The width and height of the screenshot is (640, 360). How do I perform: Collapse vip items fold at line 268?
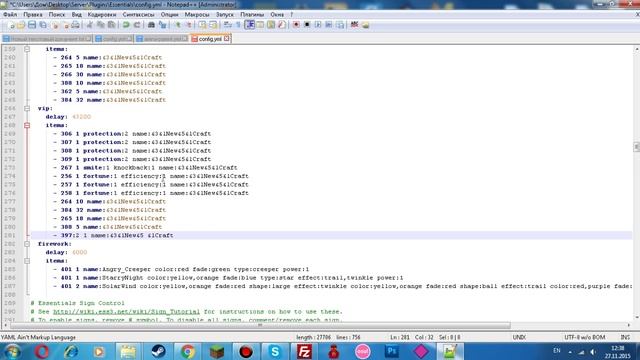pos(27,125)
